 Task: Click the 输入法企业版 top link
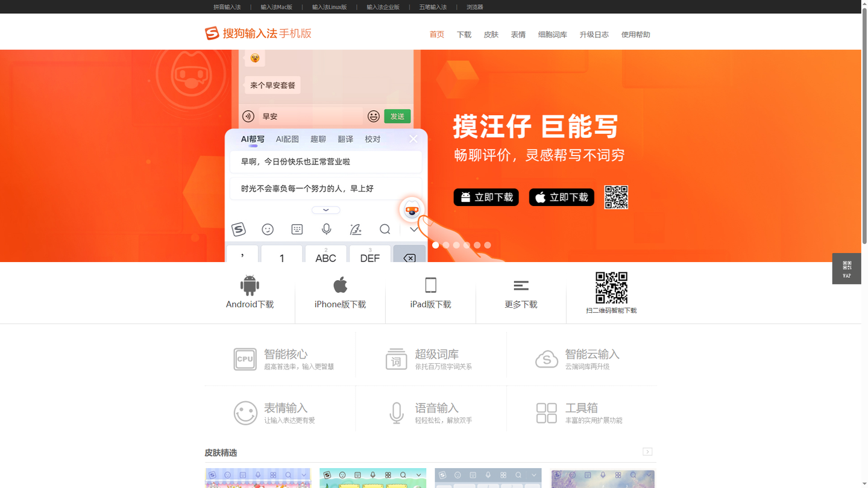point(383,7)
